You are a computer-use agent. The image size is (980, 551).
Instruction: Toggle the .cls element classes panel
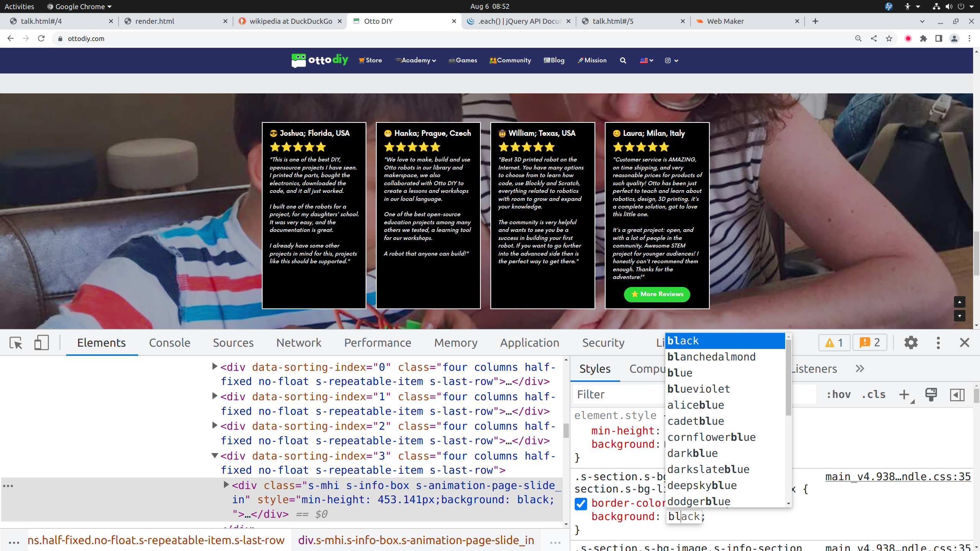[x=874, y=395]
